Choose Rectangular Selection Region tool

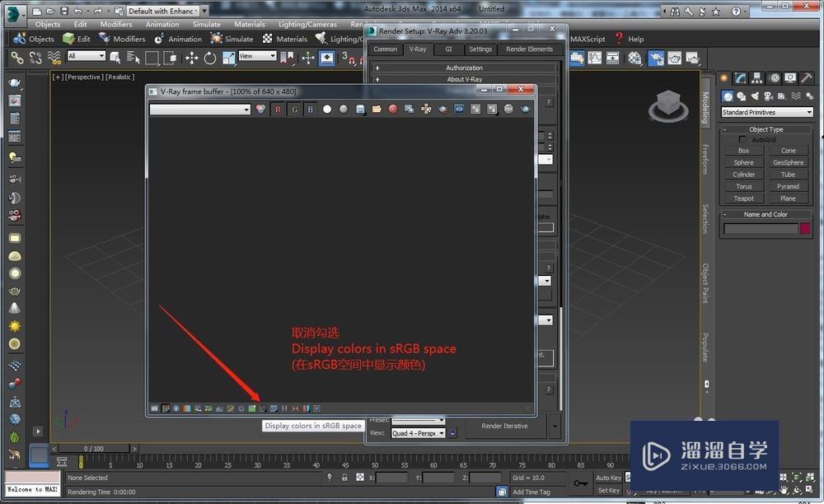pos(152,58)
